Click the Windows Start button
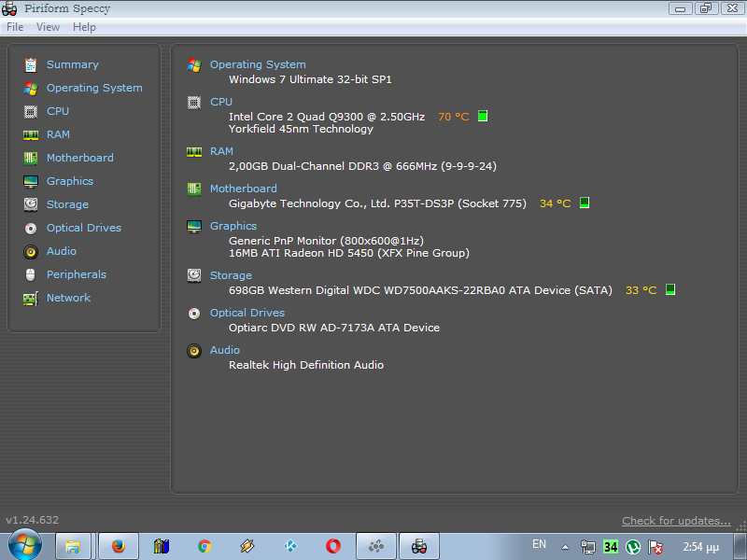The image size is (747, 560). point(25,545)
